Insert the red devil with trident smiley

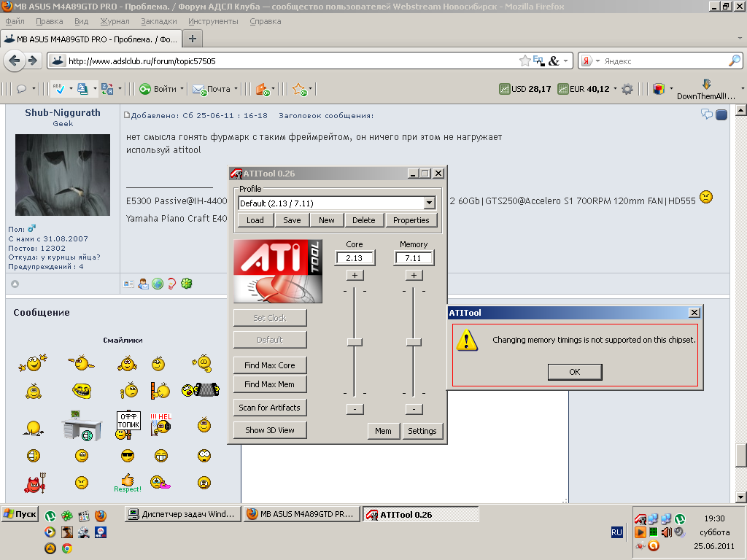(x=35, y=483)
